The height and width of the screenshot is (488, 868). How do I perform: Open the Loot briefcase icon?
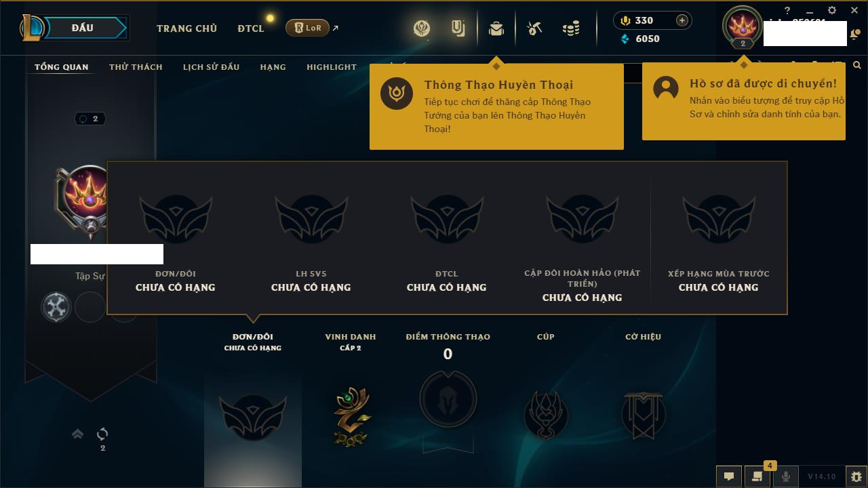tap(496, 28)
